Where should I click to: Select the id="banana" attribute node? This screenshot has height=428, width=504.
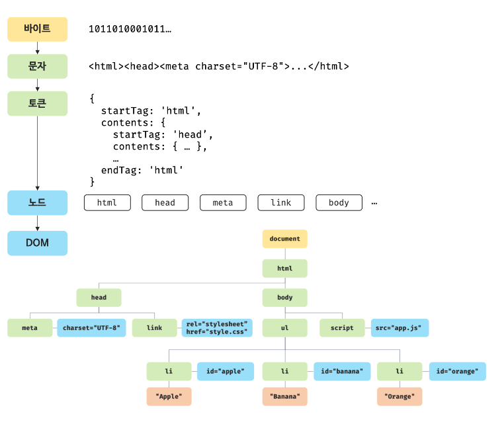coord(342,371)
